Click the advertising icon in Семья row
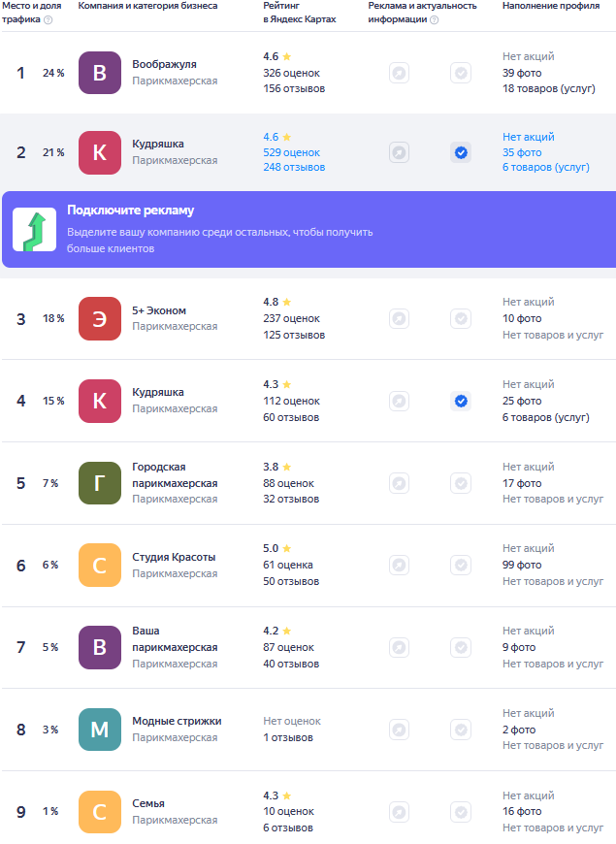The image size is (616, 844). pos(399,812)
